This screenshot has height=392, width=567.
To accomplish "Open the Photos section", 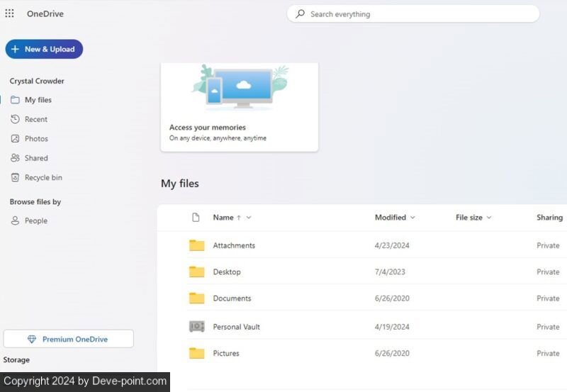I will [36, 139].
